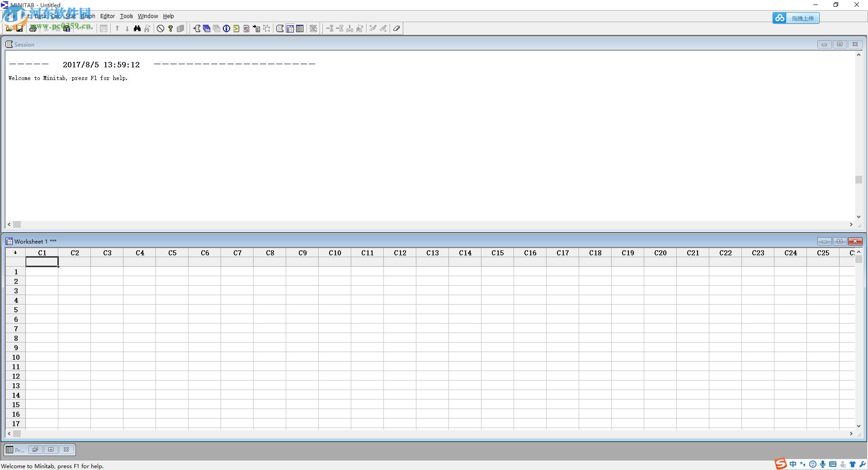Screen dimensions: 868x470
Task: Open the Project Manager toolbar icon
Action: [x=300, y=28]
